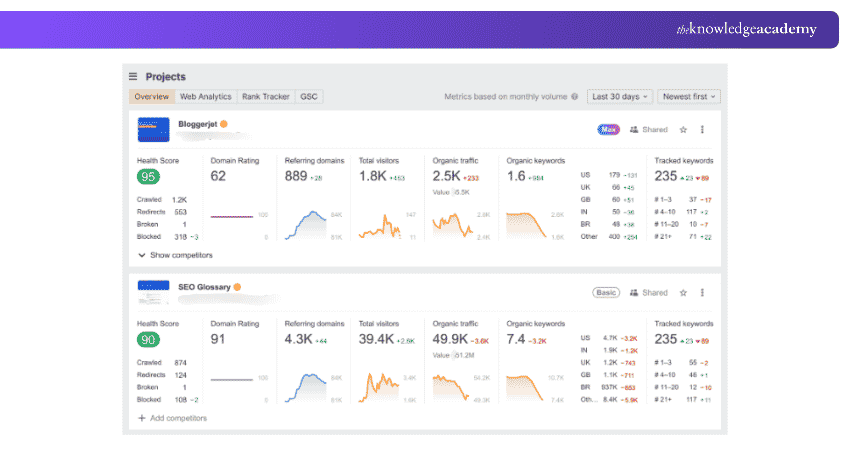Click Bloggerjet Referring domains value 889

296,176
